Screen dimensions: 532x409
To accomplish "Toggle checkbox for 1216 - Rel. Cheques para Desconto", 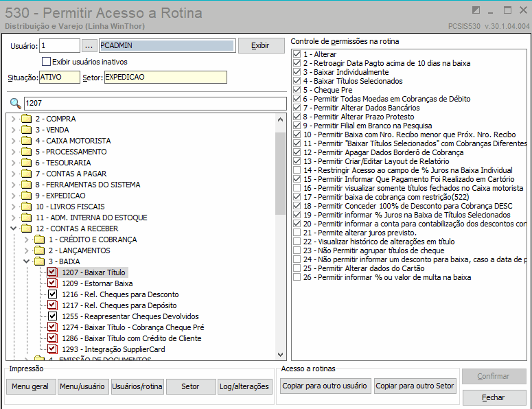I will coord(52,294).
